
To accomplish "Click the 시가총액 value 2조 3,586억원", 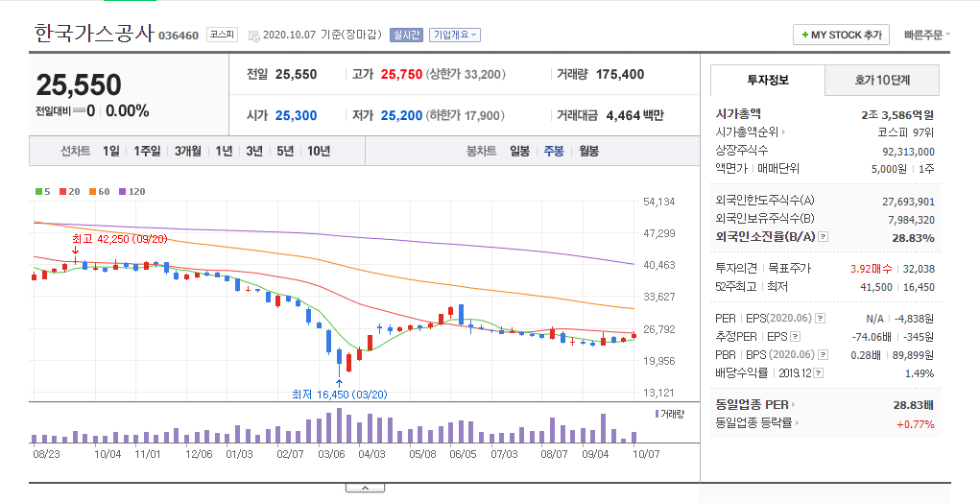I will 897,115.
